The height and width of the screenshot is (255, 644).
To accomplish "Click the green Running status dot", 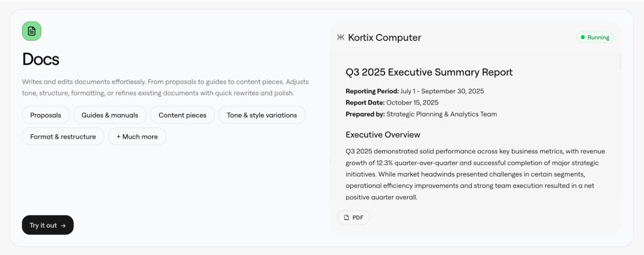I will tap(582, 37).
